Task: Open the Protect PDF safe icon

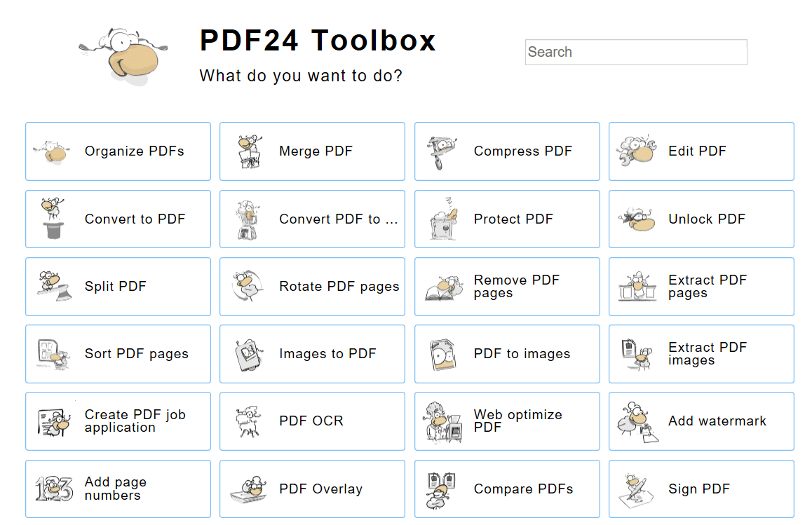Action: pos(443,219)
